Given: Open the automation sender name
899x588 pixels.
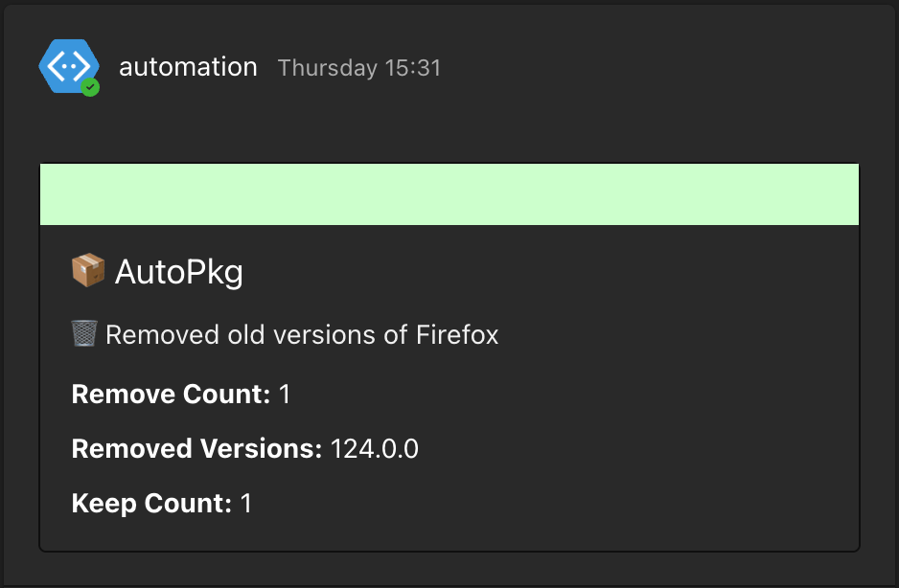Looking at the screenshot, I should (x=188, y=67).
